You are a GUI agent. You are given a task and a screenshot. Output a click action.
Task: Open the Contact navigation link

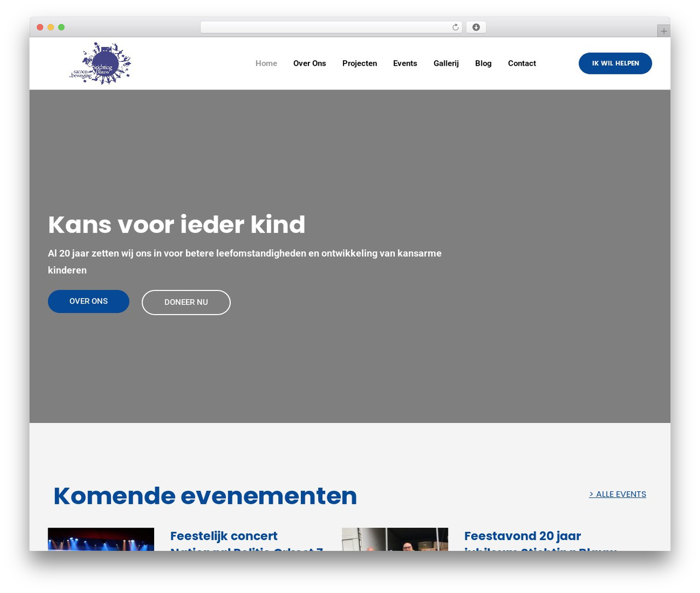click(x=522, y=63)
